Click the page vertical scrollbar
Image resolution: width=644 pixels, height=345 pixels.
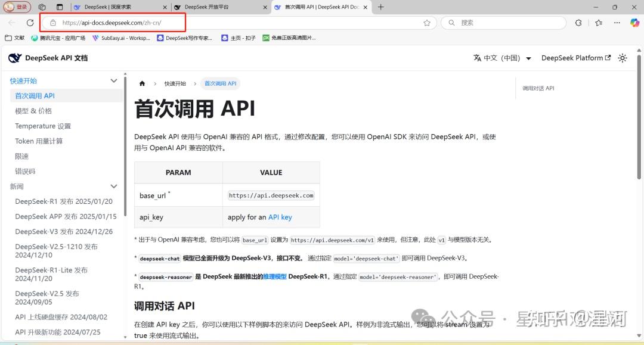(x=639, y=117)
